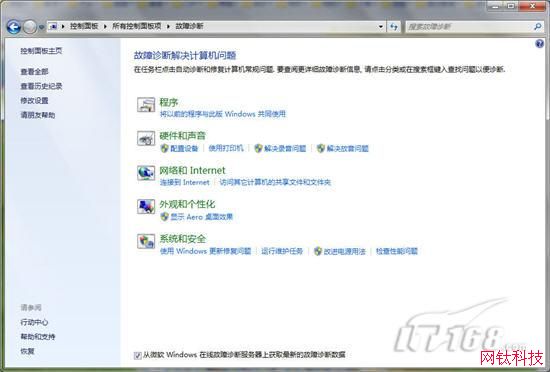
Task: Click the 连接到 Internet link
Action: click(185, 182)
